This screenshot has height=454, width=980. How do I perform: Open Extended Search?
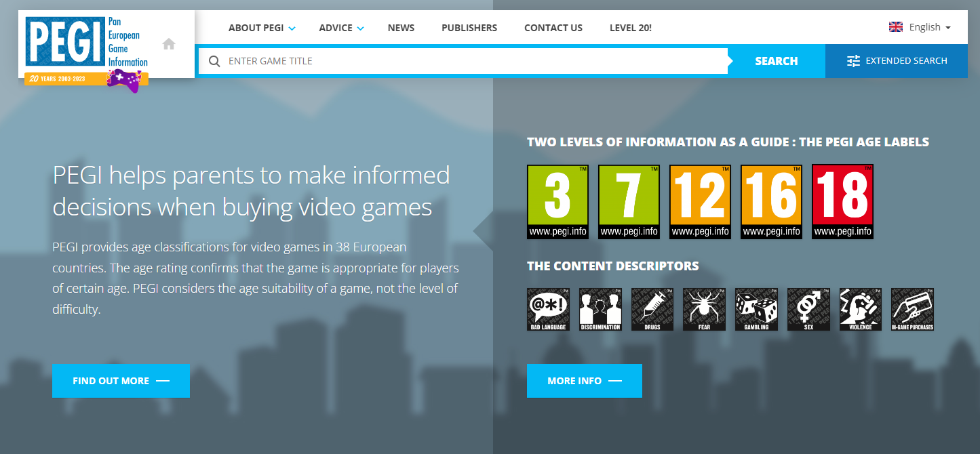pyautogui.click(x=897, y=61)
